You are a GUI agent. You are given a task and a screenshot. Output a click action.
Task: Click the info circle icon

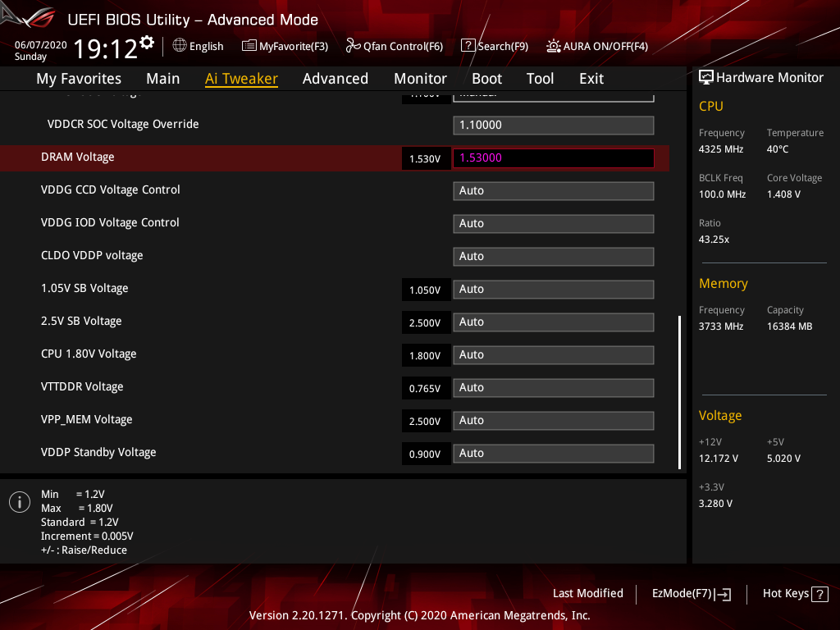pyautogui.click(x=20, y=502)
